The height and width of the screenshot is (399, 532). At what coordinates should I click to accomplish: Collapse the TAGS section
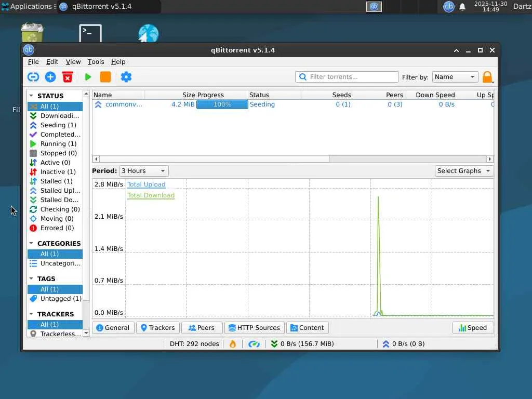pos(31,278)
